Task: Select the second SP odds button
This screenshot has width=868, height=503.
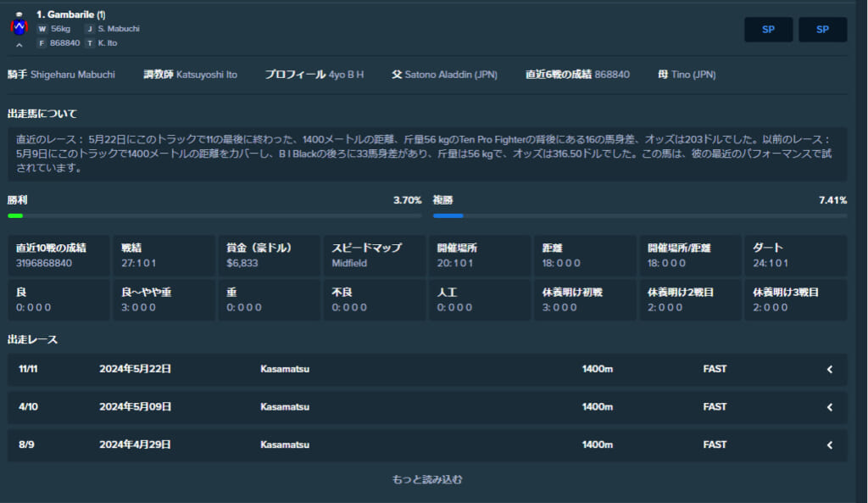Action: point(822,30)
